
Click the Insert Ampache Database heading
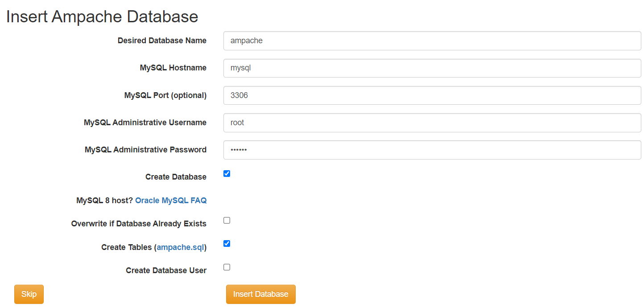pyautogui.click(x=102, y=16)
